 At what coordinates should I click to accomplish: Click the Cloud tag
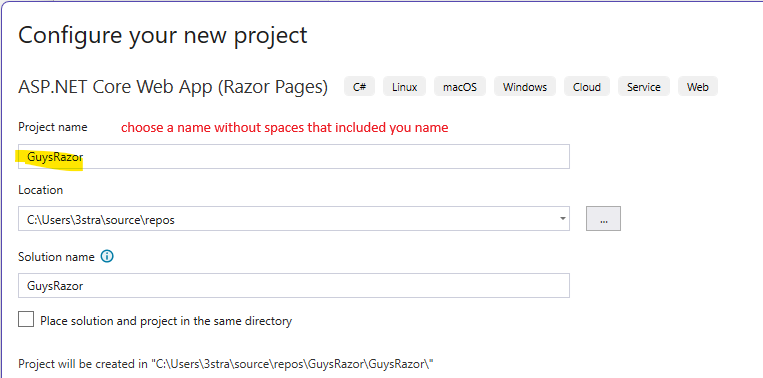click(587, 87)
